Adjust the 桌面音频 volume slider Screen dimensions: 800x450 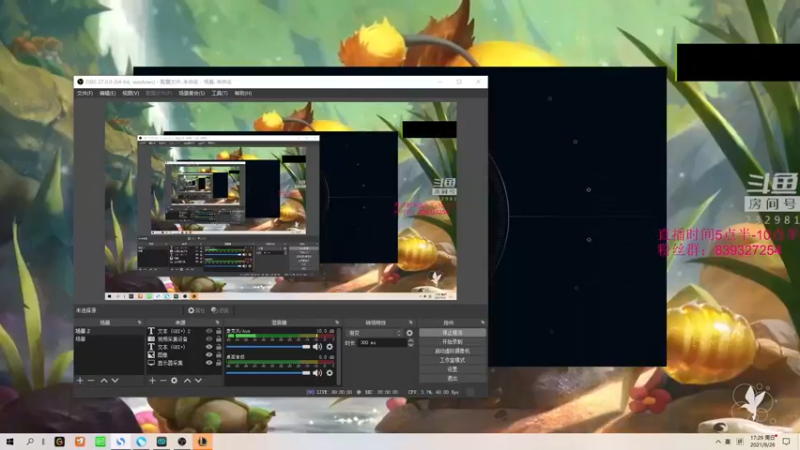click(x=268, y=373)
